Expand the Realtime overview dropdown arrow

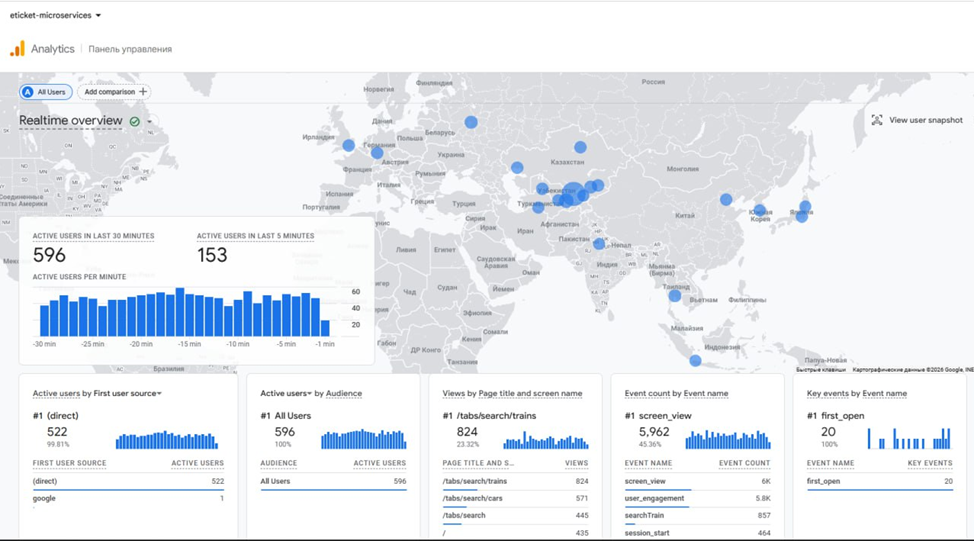click(150, 122)
